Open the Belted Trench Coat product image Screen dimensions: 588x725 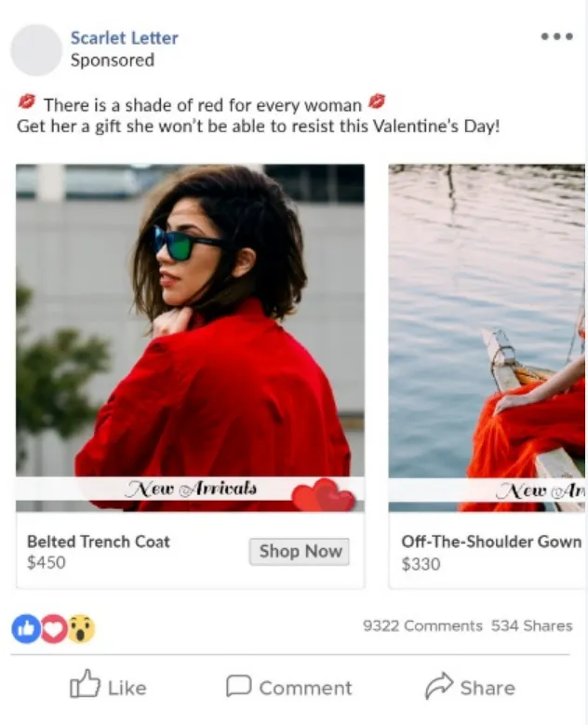[x=190, y=338]
